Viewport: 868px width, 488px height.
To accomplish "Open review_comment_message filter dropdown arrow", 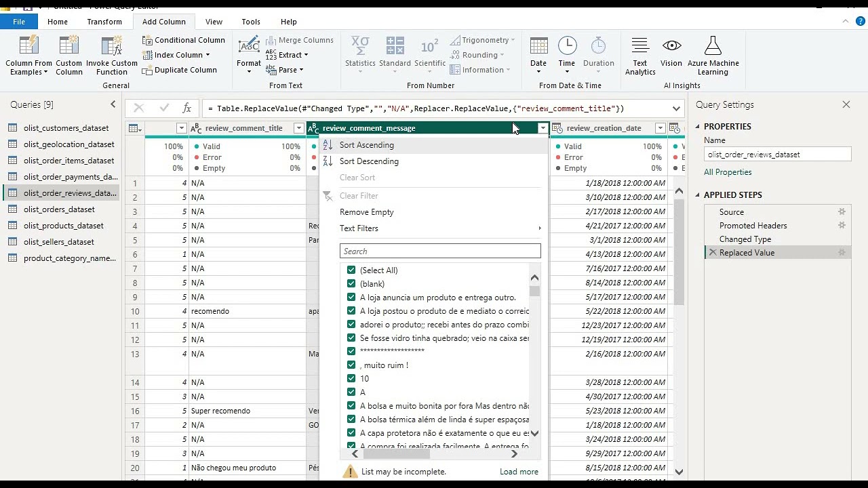I will pyautogui.click(x=542, y=128).
